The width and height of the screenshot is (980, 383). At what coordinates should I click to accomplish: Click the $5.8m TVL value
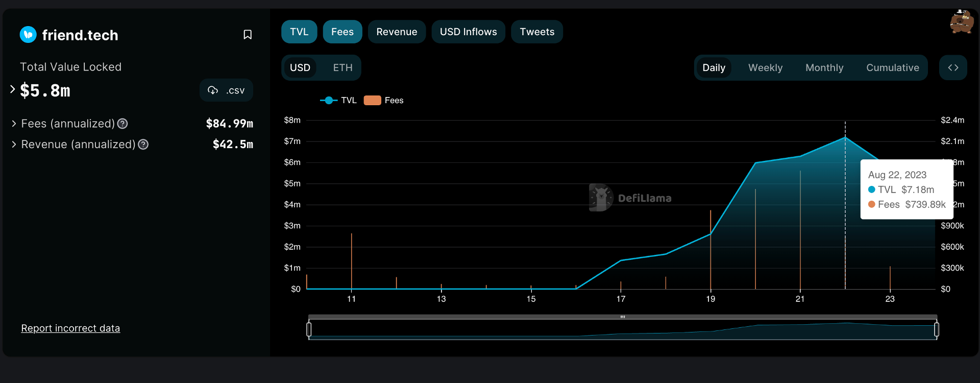(45, 90)
